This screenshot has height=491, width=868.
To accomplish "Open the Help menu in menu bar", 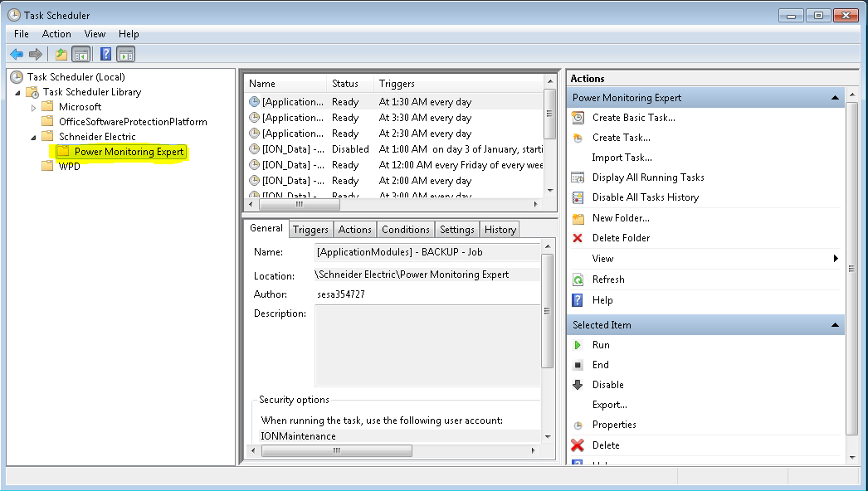I will (129, 34).
